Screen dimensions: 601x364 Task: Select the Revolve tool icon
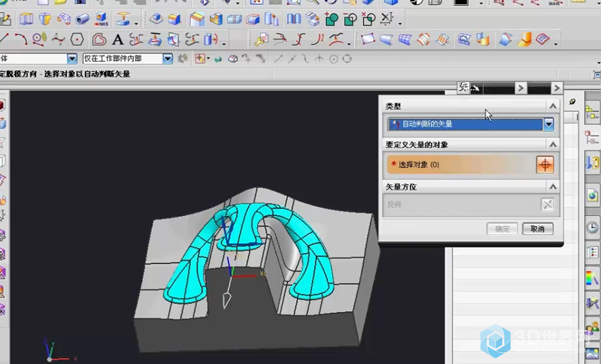click(x=45, y=19)
